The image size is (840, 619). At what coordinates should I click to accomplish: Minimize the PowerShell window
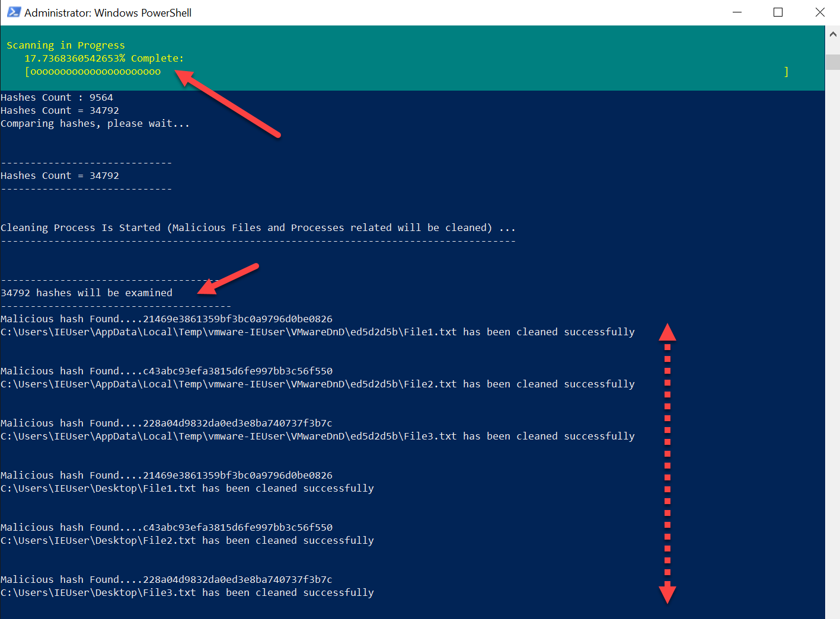click(737, 12)
